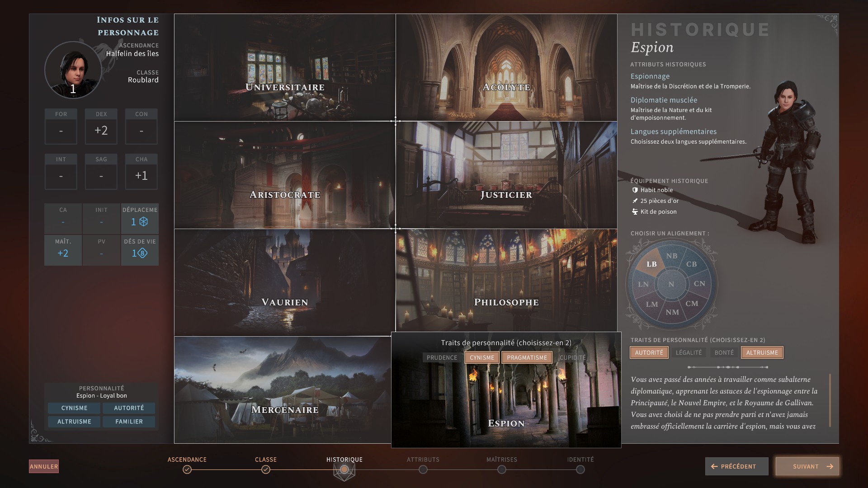Screen dimensions: 868x488
Task: Pick the central N alignment
Action: [x=671, y=284]
